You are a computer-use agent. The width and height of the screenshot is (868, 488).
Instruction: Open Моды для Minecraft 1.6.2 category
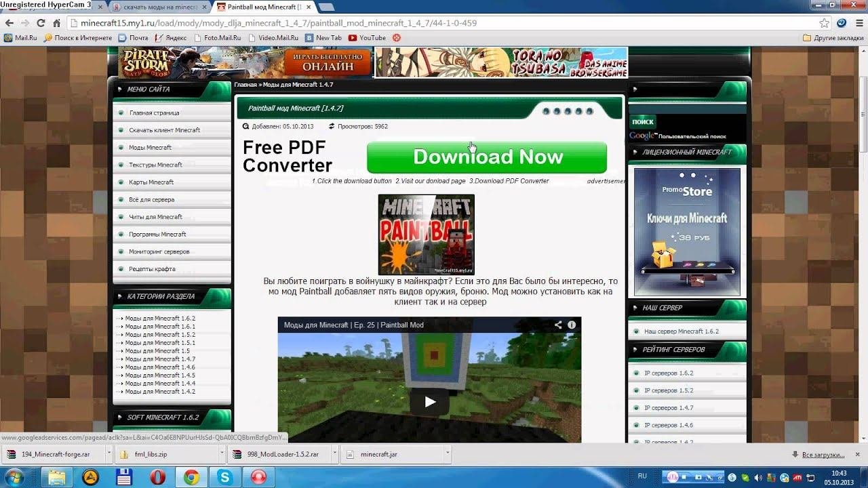[160, 319]
